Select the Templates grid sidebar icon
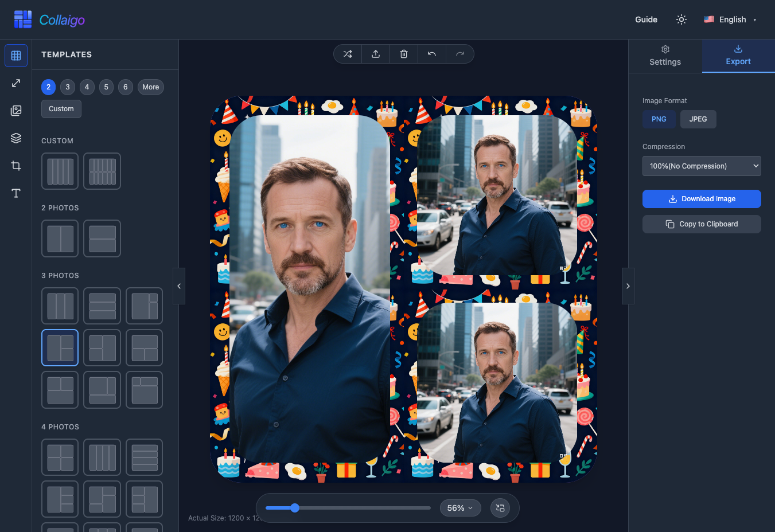Screen dimensions: 775x532 click(x=16, y=56)
